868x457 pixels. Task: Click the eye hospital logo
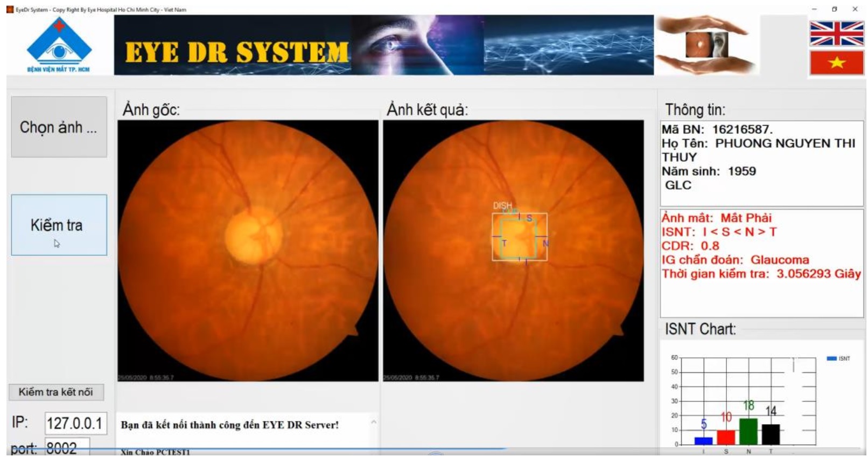[x=59, y=45]
